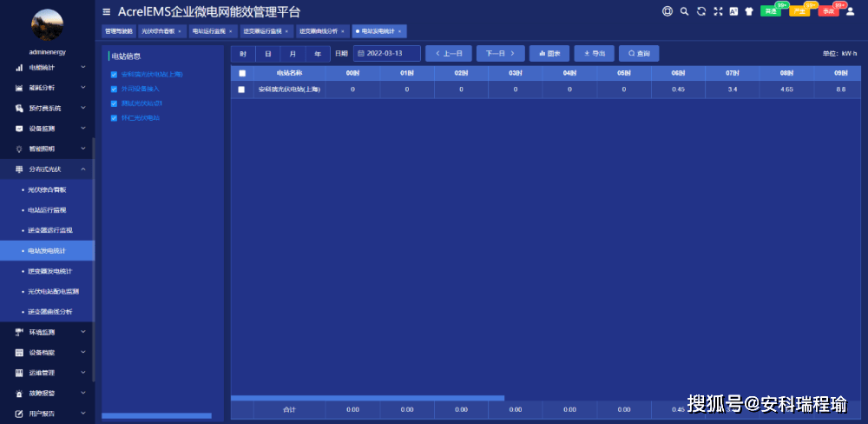Viewport: 868px width, 424px height.
Task: Toggle fullscreen with the expand arrows icon
Action: tap(718, 11)
